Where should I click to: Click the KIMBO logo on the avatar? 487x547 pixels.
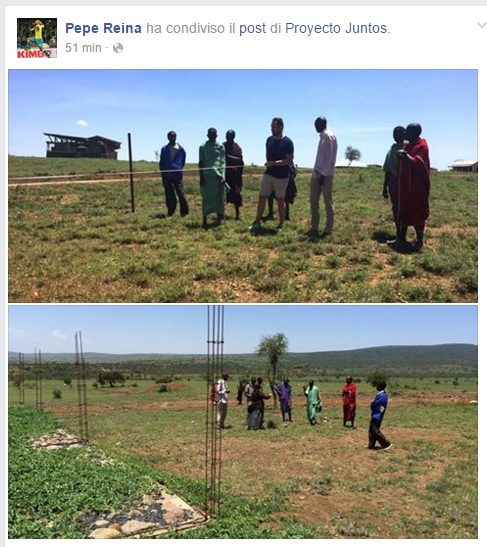pos(35,54)
